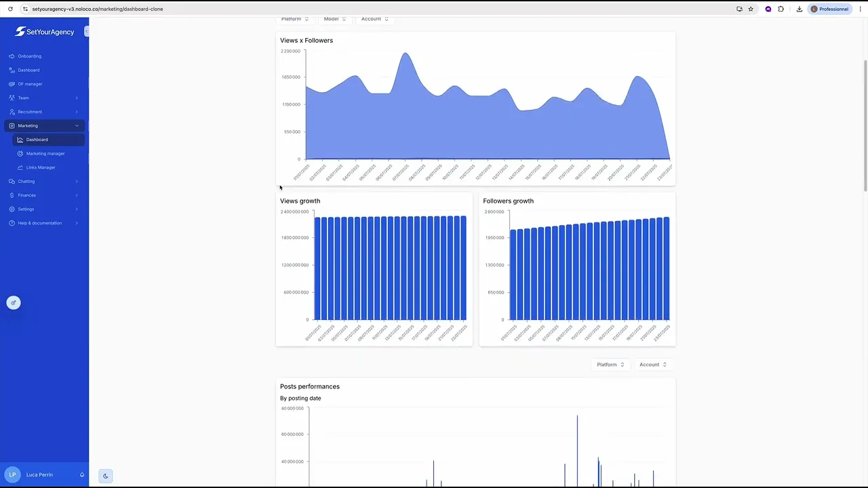Open the Links Manager page

pos(41,167)
